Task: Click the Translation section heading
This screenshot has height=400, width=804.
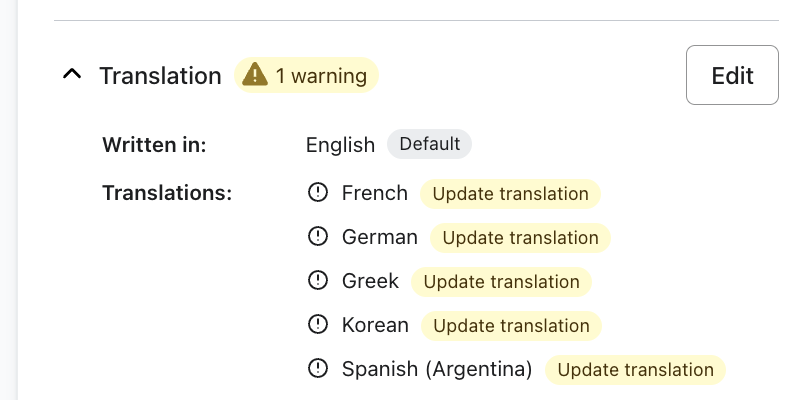Action: [160, 76]
